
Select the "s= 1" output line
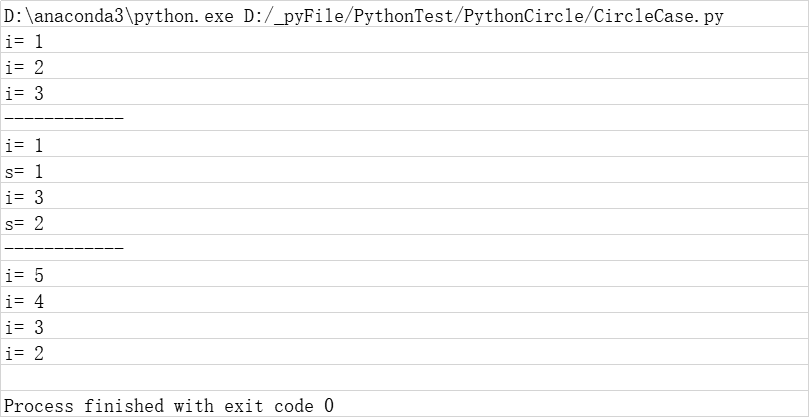pos(24,172)
